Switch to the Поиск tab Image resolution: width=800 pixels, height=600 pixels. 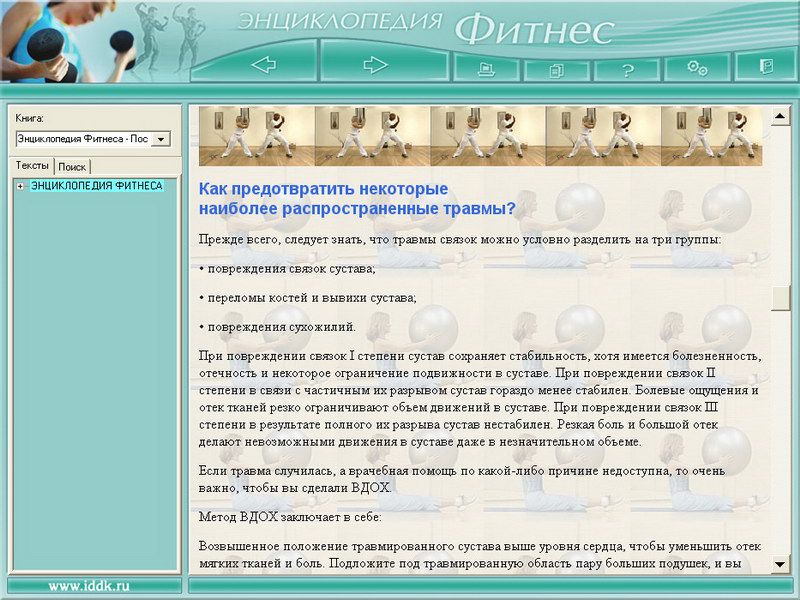[72, 167]
